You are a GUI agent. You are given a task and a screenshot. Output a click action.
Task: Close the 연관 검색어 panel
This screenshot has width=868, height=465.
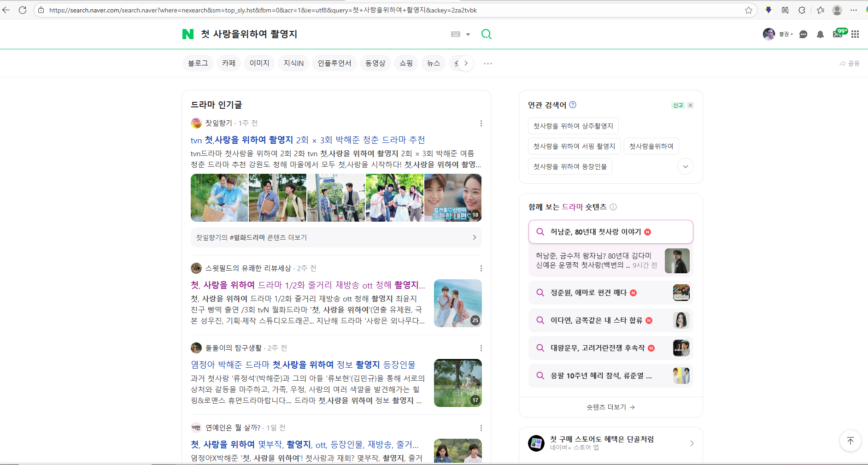click(x=690, y=105)
